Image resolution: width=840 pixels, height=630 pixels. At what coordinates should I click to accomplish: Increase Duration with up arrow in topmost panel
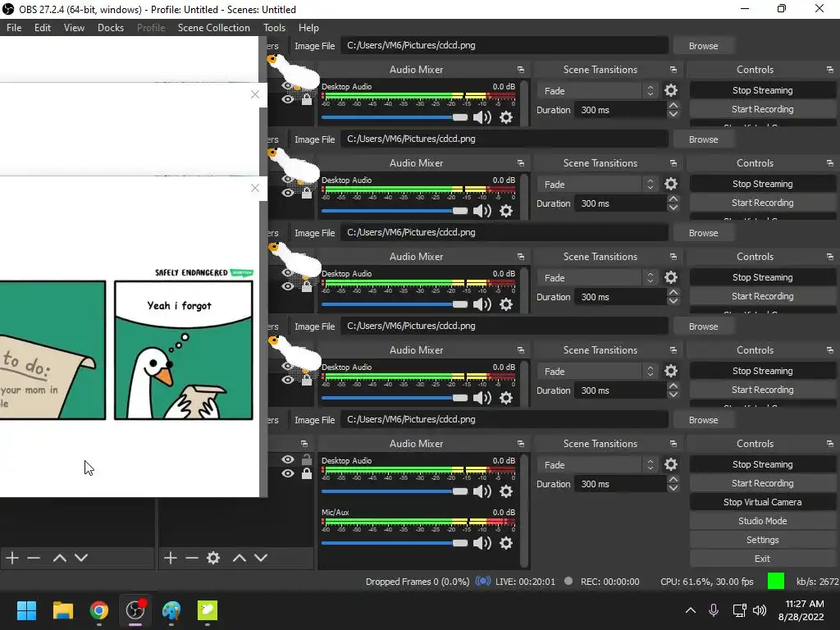(x=673, y=106)
